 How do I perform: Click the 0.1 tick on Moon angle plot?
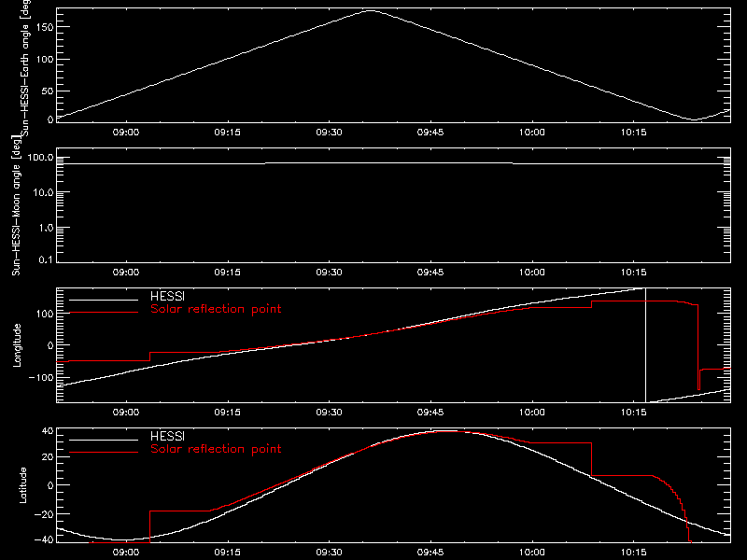pos(46,260)
